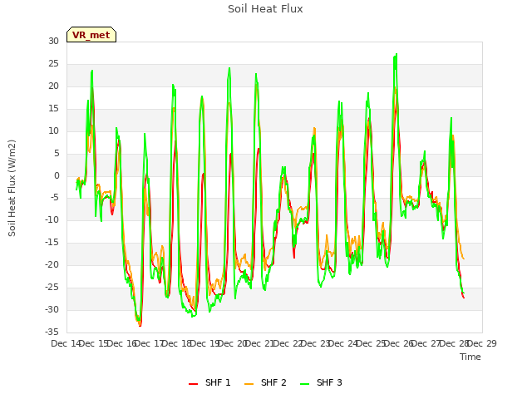Click the Dec 29 x-axis tick label

[x=482, y=343]
